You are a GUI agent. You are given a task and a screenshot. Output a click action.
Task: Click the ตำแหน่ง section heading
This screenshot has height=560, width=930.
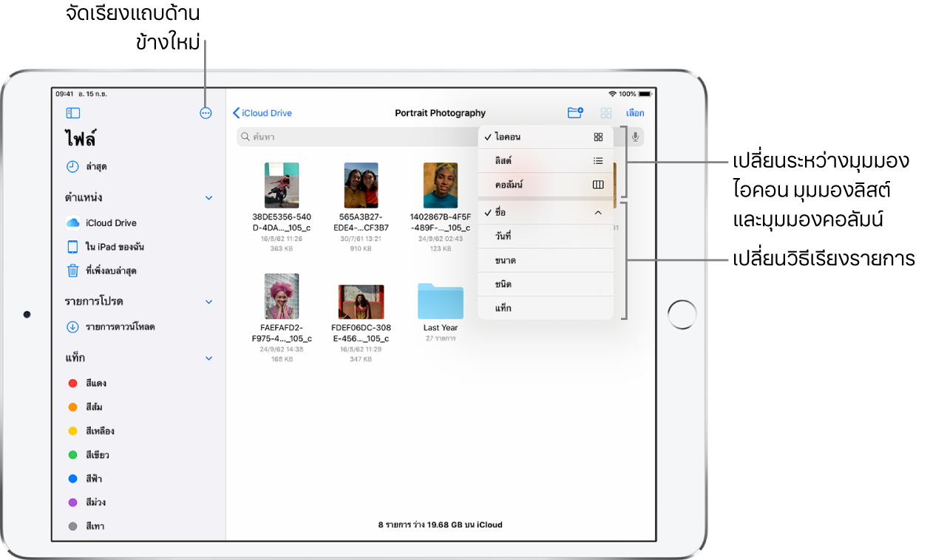pos(84,198)
